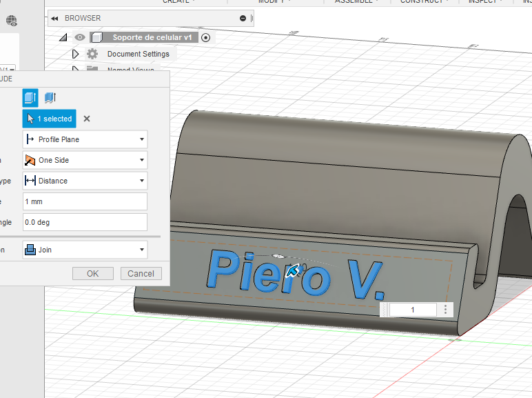Click the on-canvas distance value box showing 1
The height and width of the screenshot is (398, 532).
tap(413, 310)
